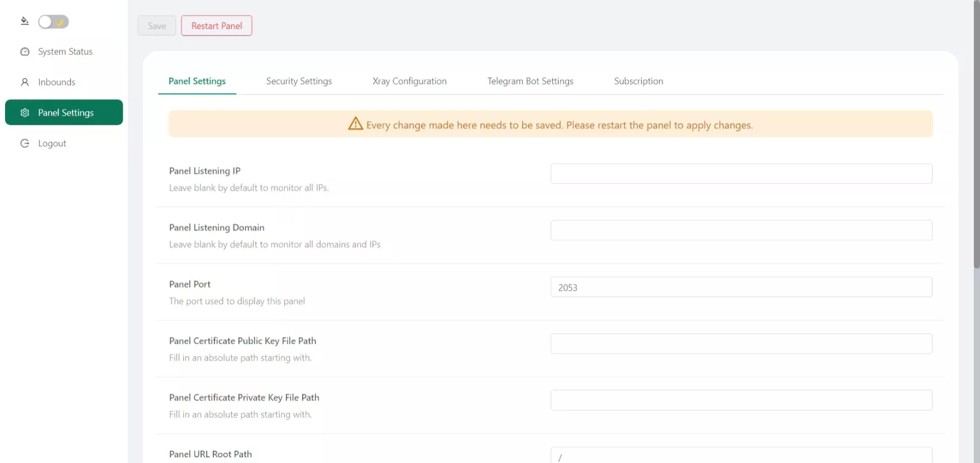Click the Inbounds user icon
The width and height of the screenshot is (980, 463).
[x=25, y=82]
